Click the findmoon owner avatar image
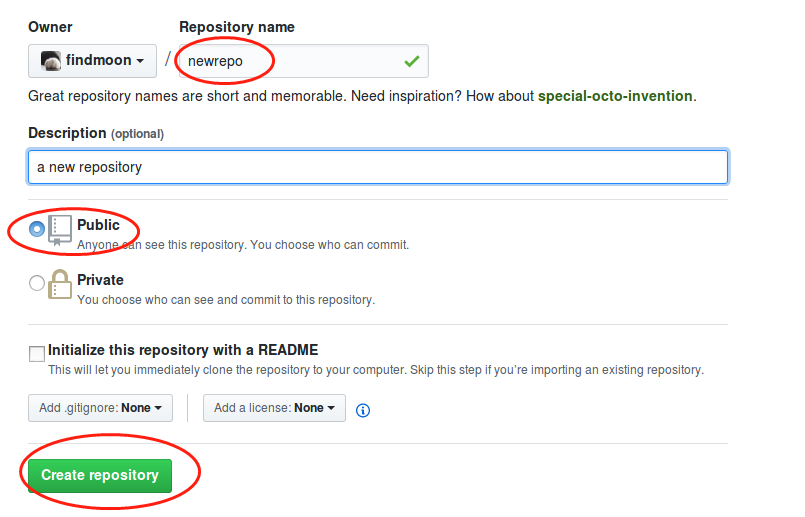The width and height of the screenshot is (805, 517). coord(50,61)
